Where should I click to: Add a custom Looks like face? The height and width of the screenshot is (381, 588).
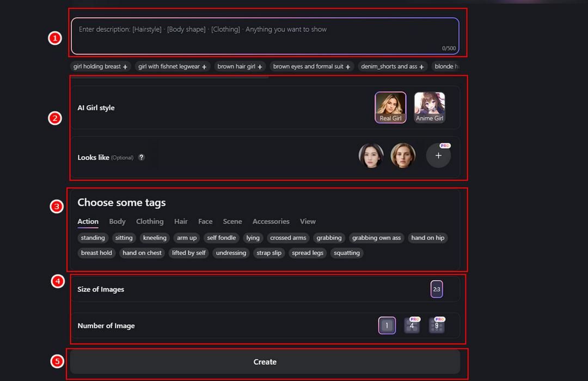coord(438,155)
